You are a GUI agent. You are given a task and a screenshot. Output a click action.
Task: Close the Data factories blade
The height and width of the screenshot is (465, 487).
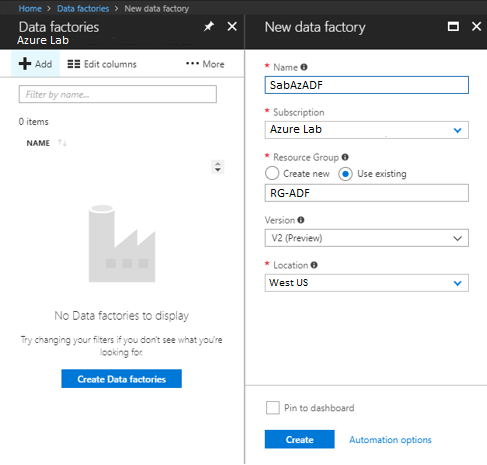tap(232, 26)
